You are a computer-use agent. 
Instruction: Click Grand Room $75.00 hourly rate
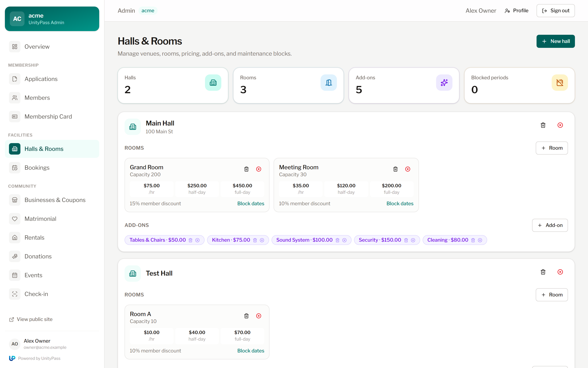(x=152, y=189)
